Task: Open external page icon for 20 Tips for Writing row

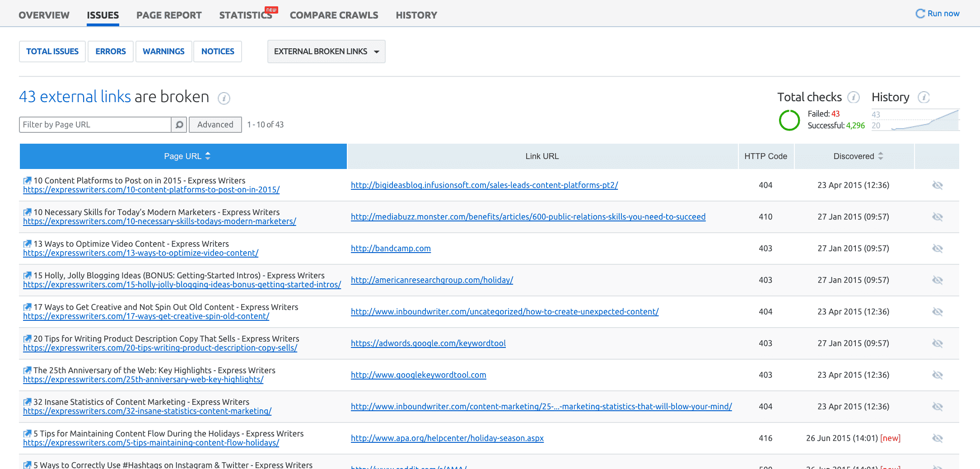Action: (x=28, y=338)
